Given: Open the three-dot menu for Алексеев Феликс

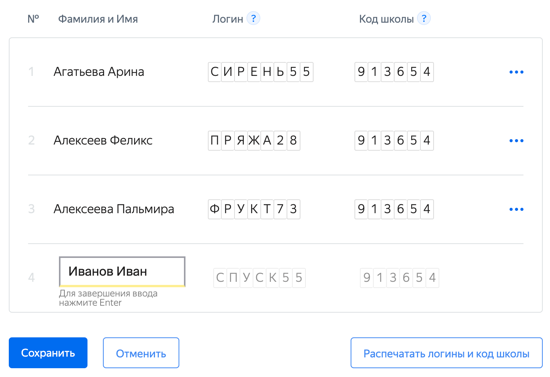Looking at the screenshot, I should [x=516, y=141].
